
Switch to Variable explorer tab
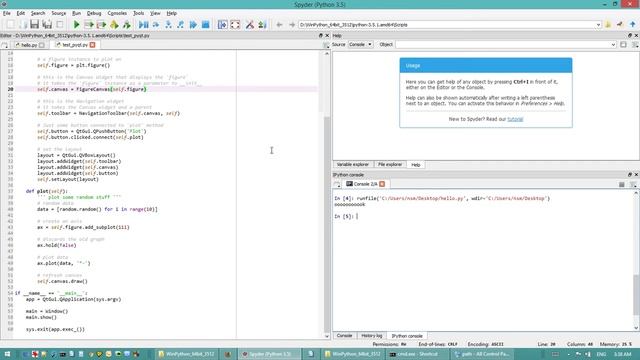(352, 164)
